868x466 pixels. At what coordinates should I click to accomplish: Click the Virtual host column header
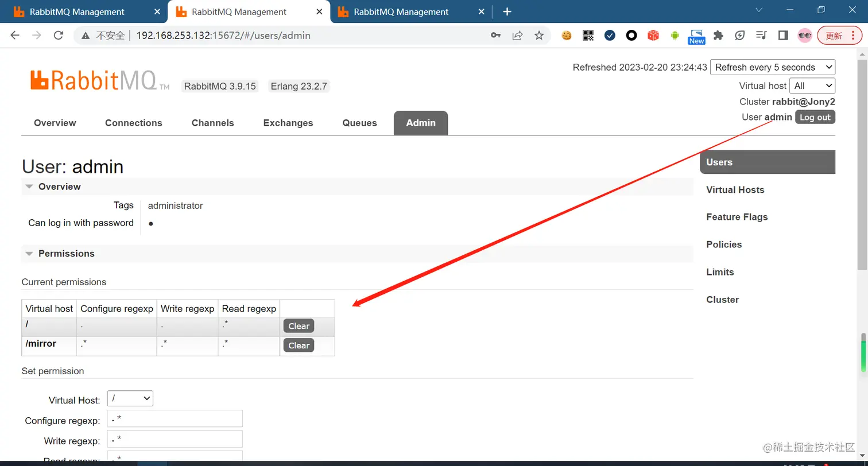point(49,309)
